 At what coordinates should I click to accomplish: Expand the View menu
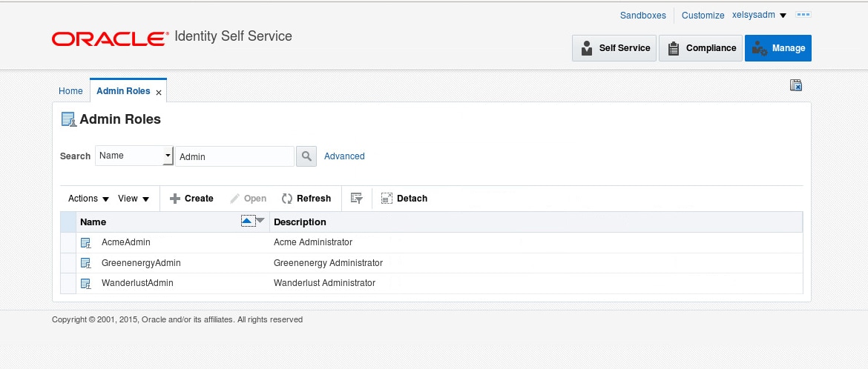(134, 199)
